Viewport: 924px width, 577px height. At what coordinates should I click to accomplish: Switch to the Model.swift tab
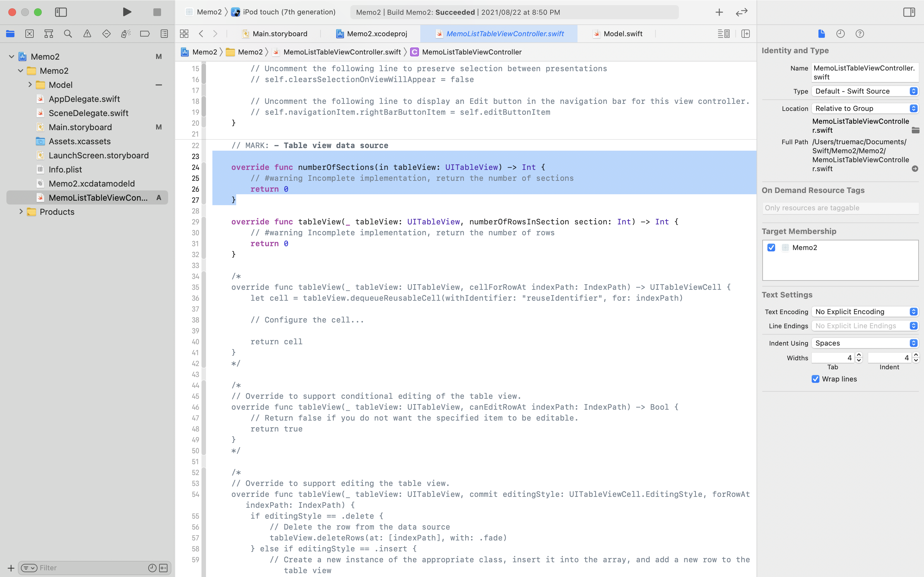pos(623,34)
